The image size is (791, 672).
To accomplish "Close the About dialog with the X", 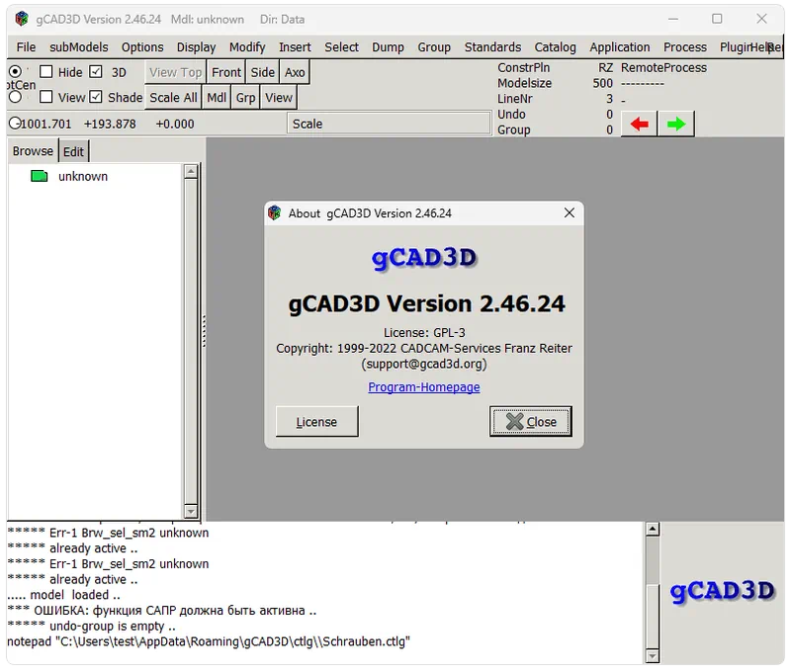I will [x=570, y=212].
